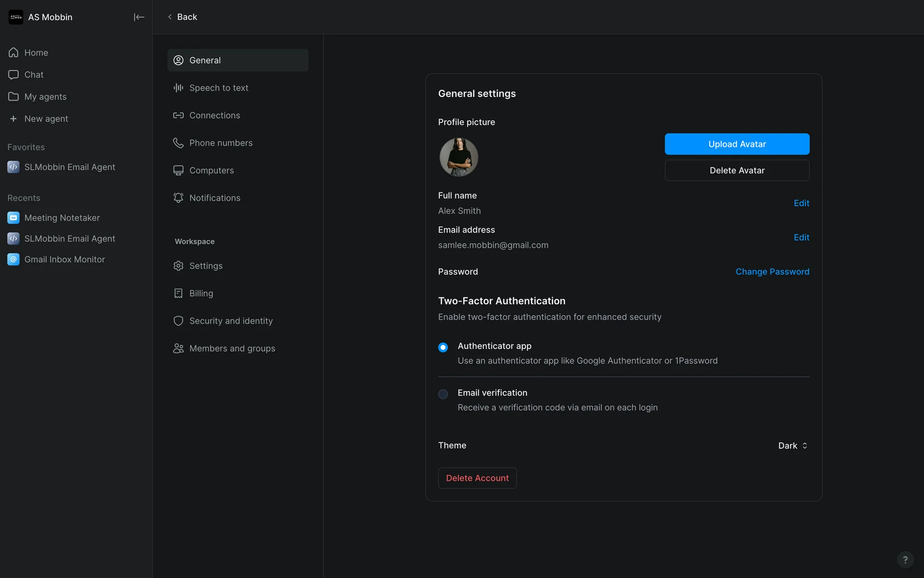Viewport: 924px width, 578px height.
Task: Select the Email verification radio option
Action: (x=443, y=394)
